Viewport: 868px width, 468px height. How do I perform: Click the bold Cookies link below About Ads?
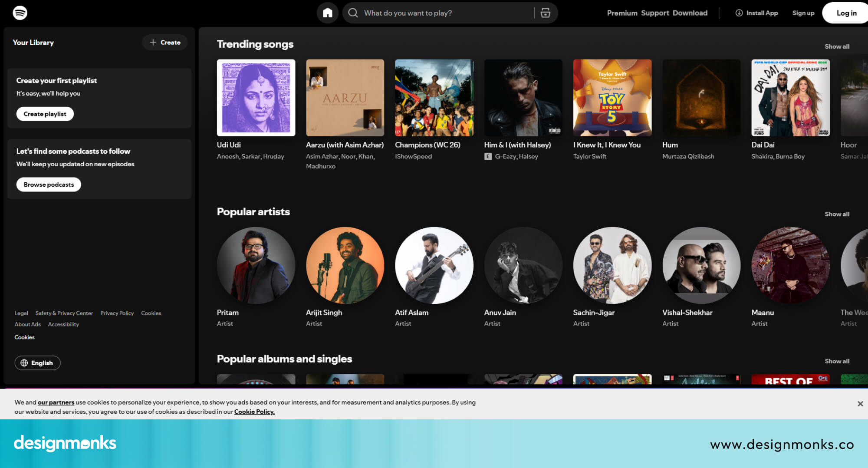(x=24, y=337)
